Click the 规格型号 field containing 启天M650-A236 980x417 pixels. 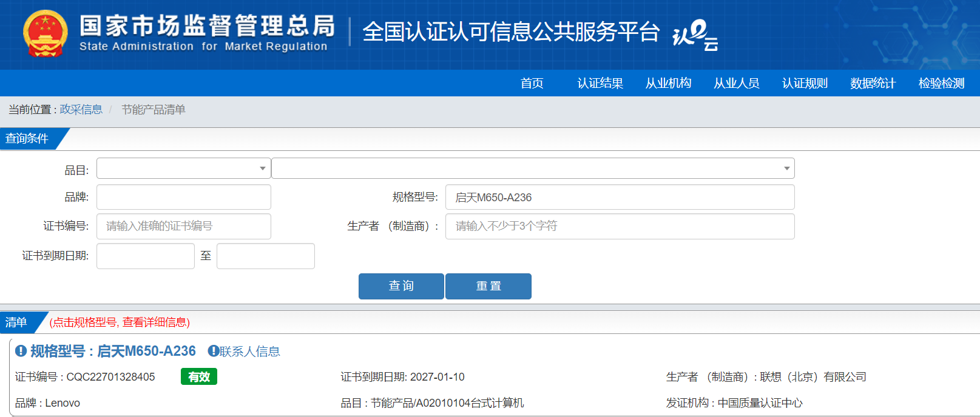[620, 197]
